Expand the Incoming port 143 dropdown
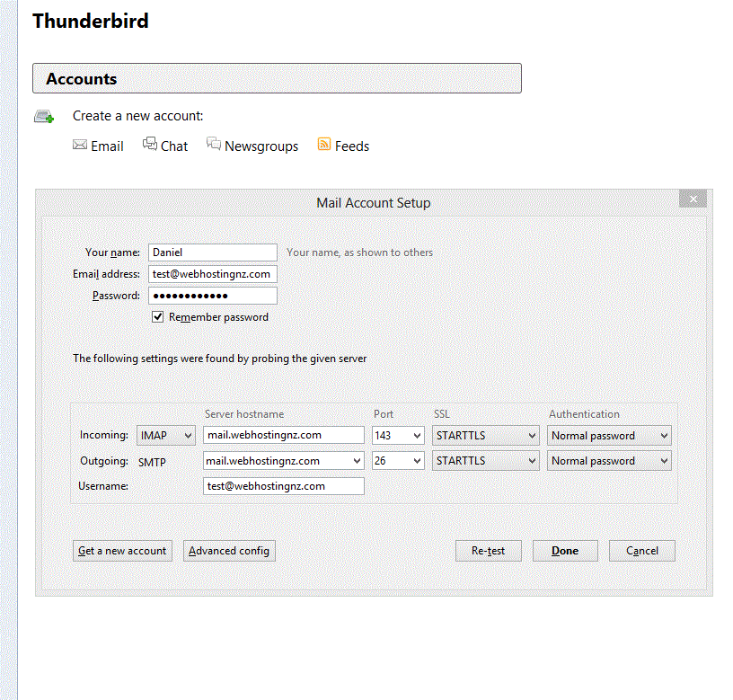This screenshot has height=700, width=733. [x=397, y=436]
